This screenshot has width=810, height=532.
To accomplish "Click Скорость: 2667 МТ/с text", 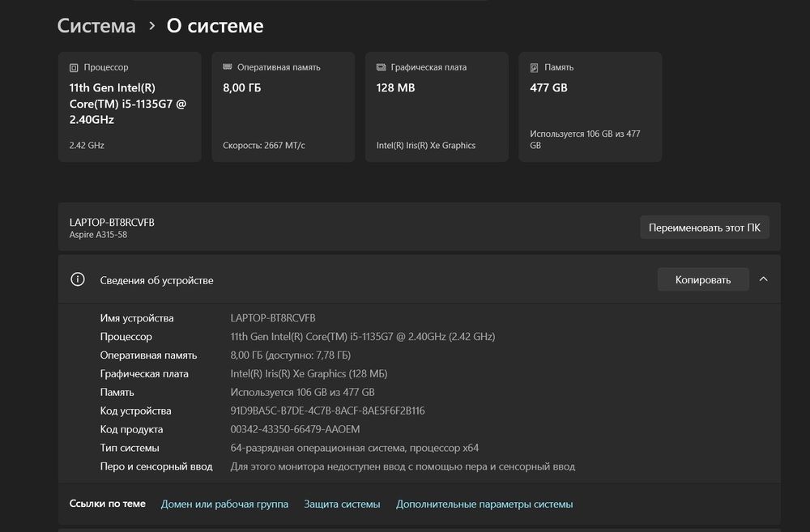I will tap(264, 145).
